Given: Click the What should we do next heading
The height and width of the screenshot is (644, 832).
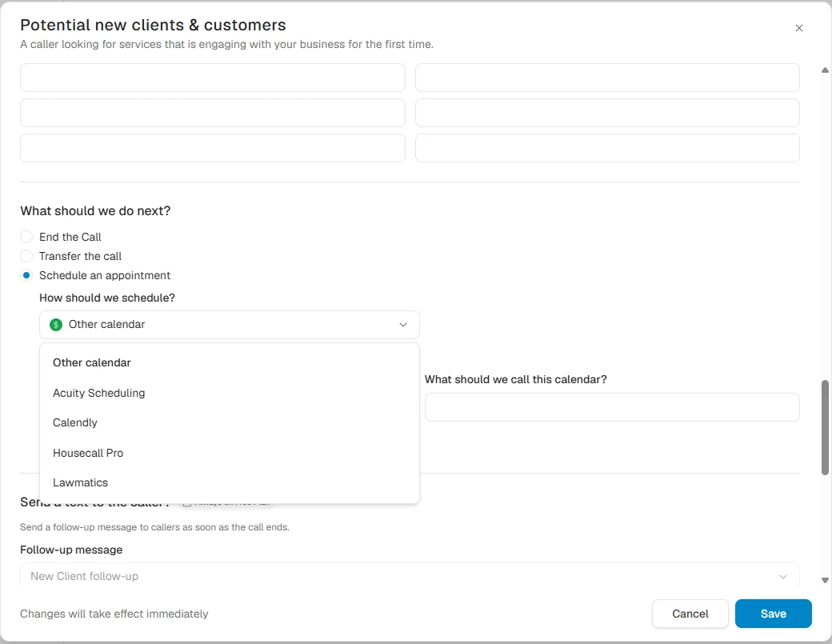Looking at the screenshot, I should click(95, 211).
